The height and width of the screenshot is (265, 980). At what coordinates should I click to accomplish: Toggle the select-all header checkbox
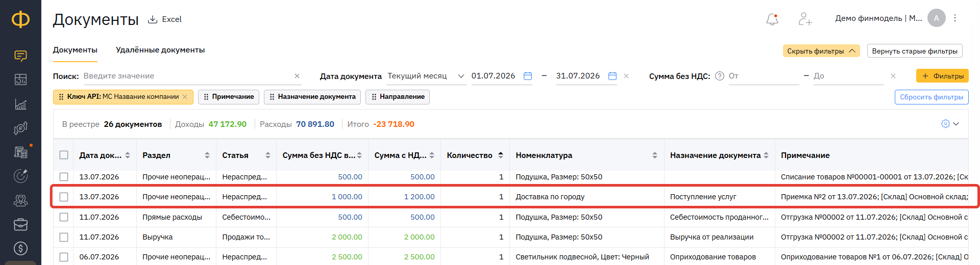coord(64,155)
